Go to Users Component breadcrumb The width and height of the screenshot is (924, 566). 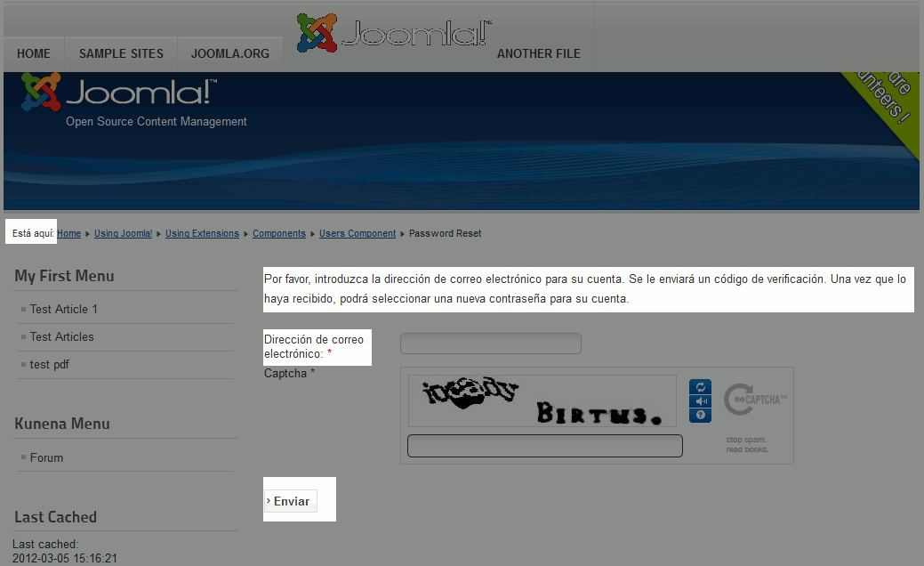[358, 233]
